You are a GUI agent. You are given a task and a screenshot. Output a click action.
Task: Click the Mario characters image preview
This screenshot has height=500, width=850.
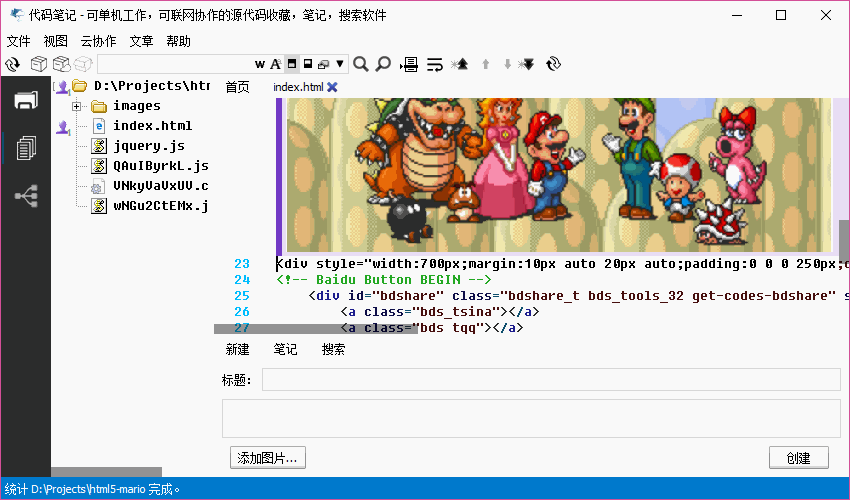558,175
